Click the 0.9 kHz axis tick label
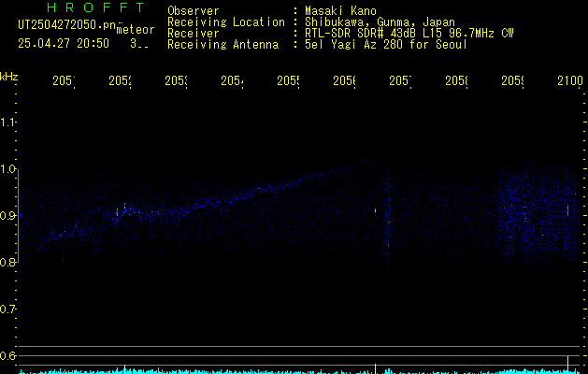This screenshot has width=588, height=374. coord(7,215)
